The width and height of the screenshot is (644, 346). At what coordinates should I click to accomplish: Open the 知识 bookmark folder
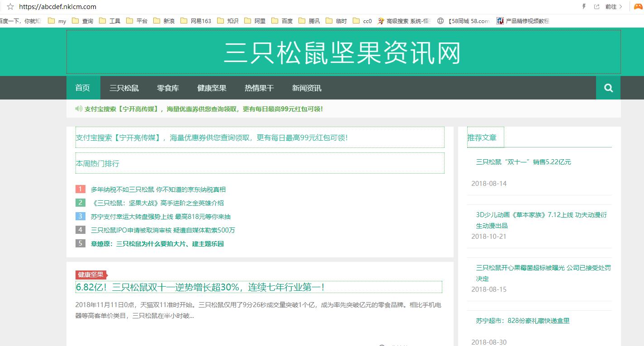point(228,21)
